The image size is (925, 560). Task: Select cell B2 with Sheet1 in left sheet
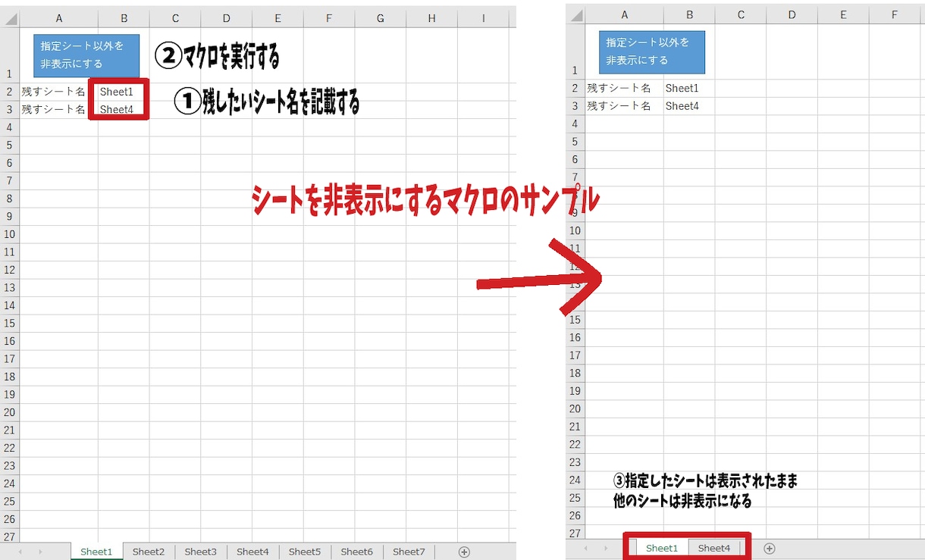click(x=124, y=92)
